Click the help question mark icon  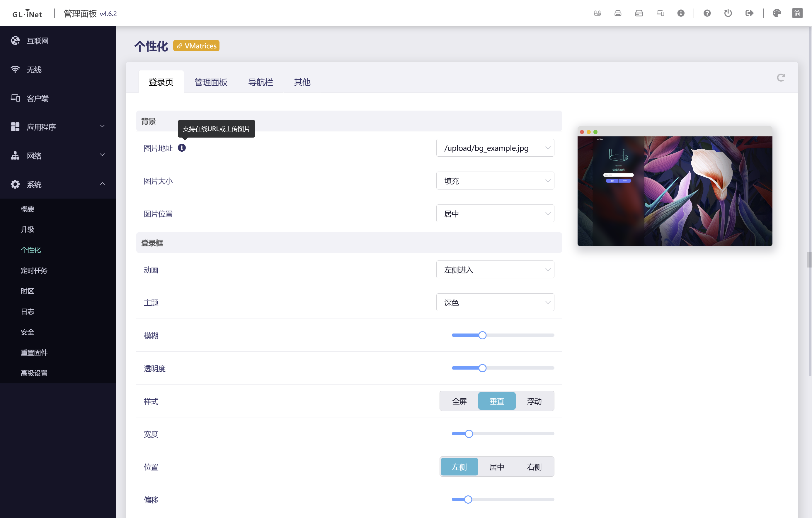tap(707, 13)
